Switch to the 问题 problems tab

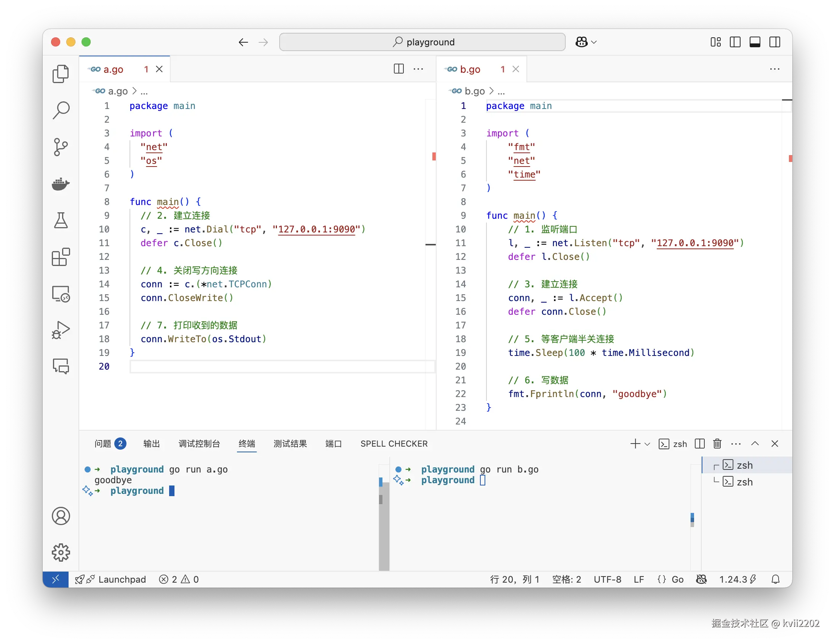click(103, 444)
